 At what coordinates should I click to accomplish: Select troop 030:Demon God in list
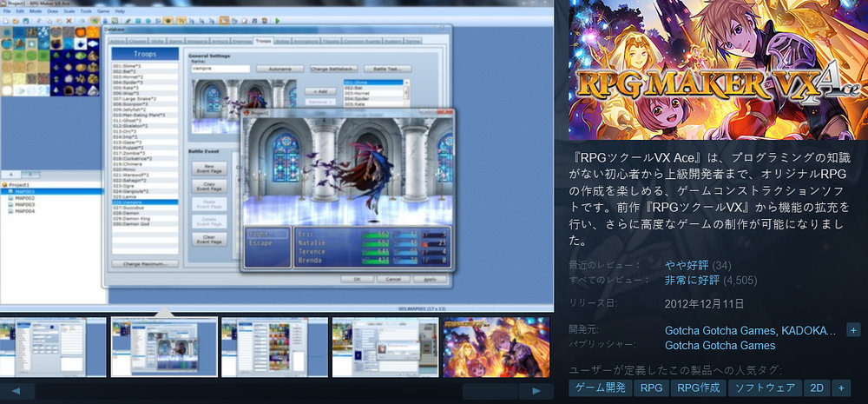pos(145,224)
